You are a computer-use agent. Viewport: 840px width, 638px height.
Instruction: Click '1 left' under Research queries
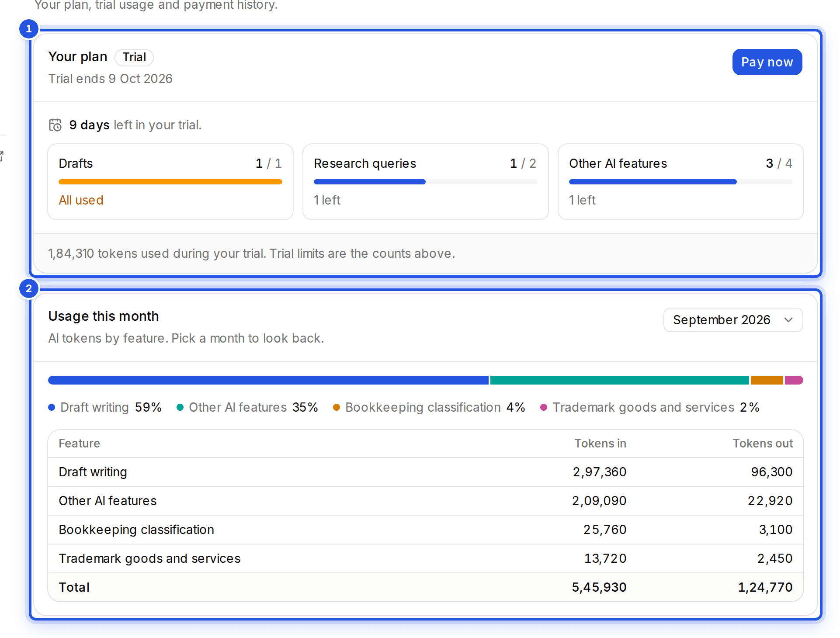click(327, 200)
